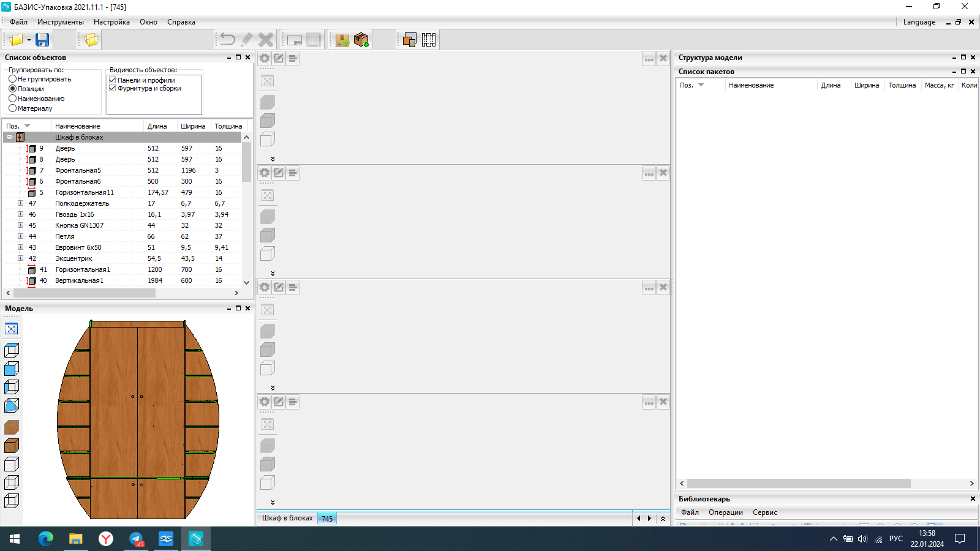980x551 pixels.
Task: Click the 'Language' button in menu bar
Action: point(919,22)
